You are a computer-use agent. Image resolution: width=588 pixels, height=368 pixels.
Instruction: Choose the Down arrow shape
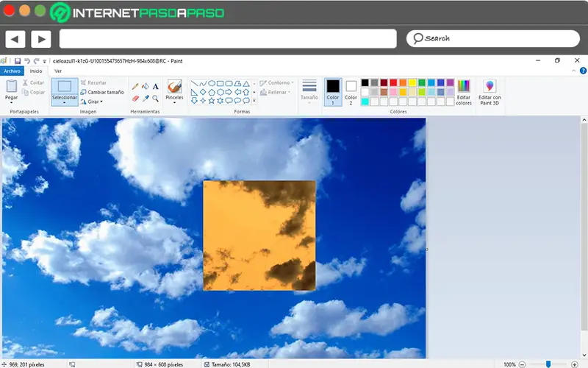[194, 101]
